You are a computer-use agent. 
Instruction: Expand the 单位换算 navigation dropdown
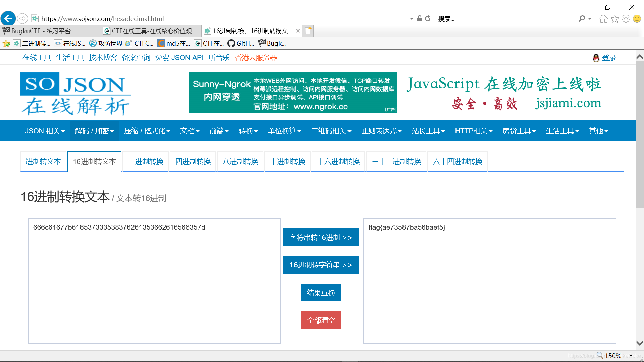[x=284, y=131]
